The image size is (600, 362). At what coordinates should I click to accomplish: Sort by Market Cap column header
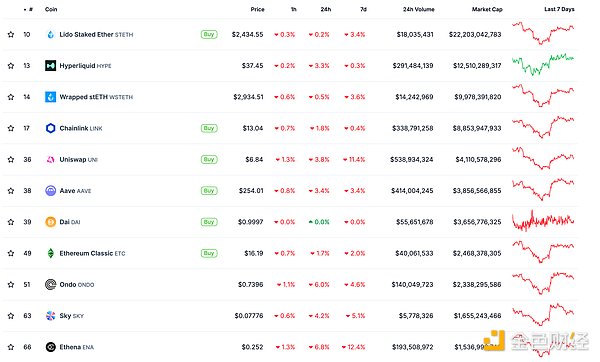[x=487, y=9]
